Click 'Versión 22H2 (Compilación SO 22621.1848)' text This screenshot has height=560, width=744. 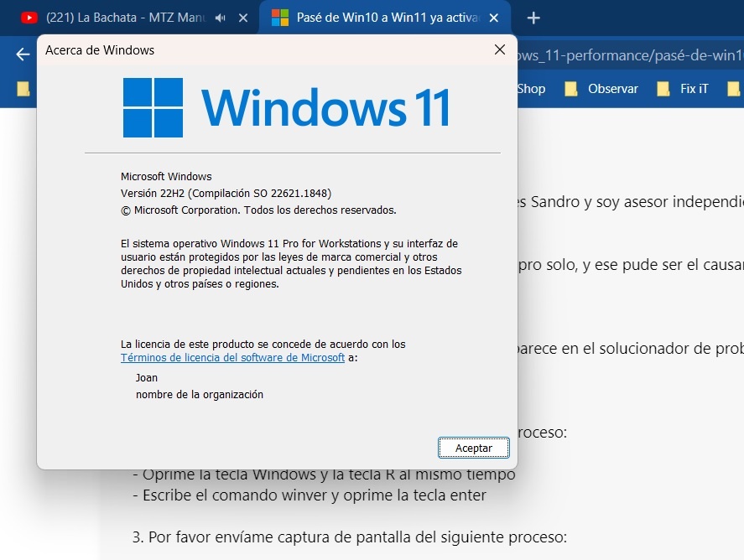click(x=226, y=194)
